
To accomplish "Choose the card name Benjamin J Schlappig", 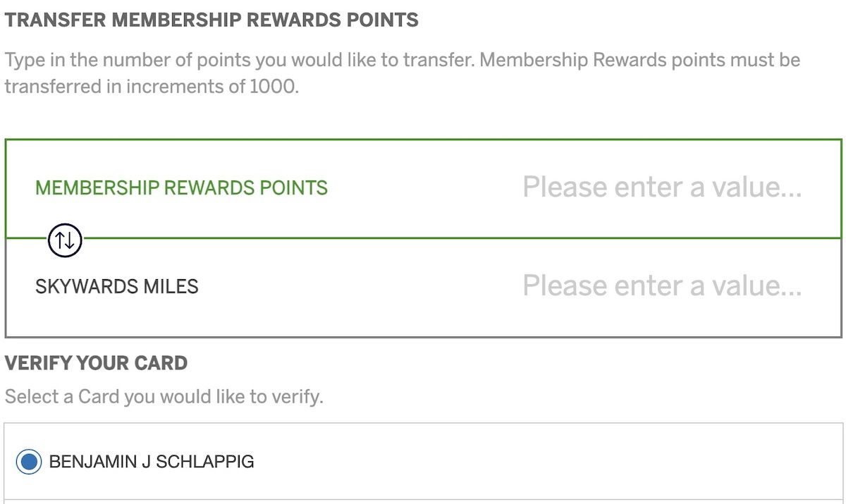I will 152,462.
